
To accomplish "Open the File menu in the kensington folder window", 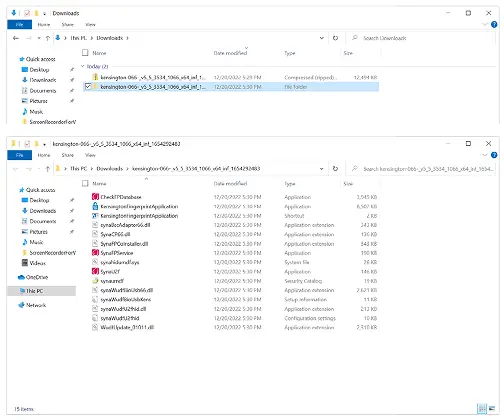I will [19, 155].
